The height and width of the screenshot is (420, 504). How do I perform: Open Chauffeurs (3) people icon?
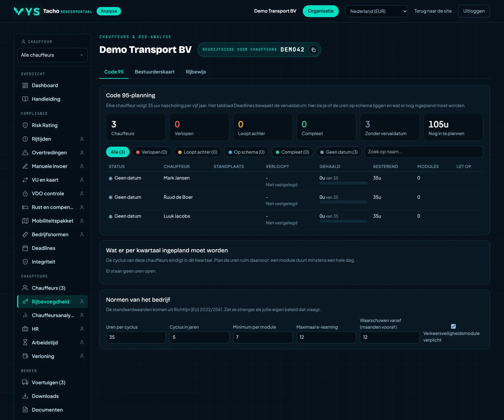pos(25,288)
